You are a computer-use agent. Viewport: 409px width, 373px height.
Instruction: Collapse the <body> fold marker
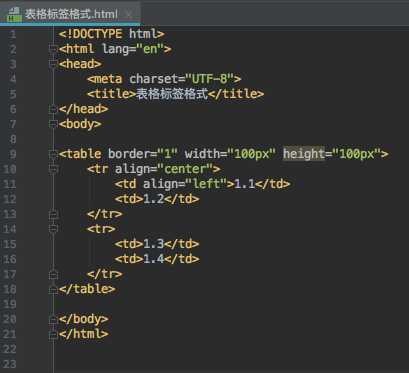(x=53, y=124)
